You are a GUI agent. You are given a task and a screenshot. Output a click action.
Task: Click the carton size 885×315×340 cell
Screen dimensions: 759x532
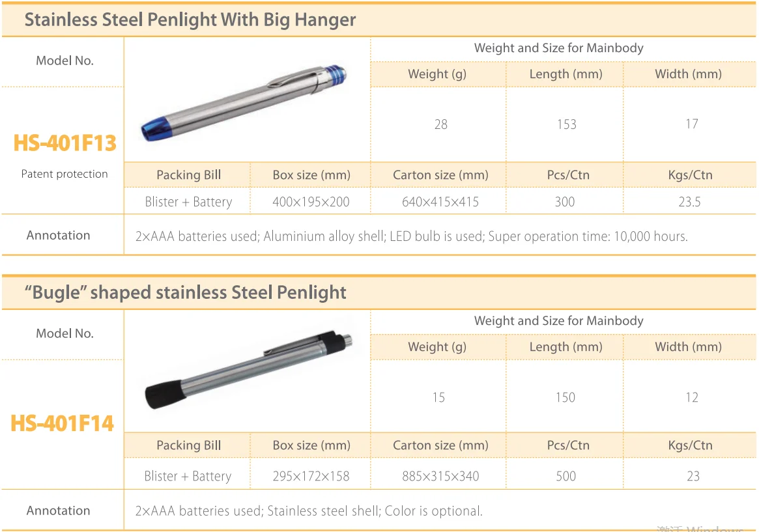point(440,476)
